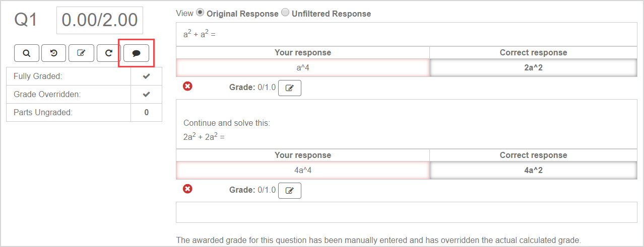Viewport: 644px width, 247px height.
Task: Select the Original Response radio button
Action: 200,13
